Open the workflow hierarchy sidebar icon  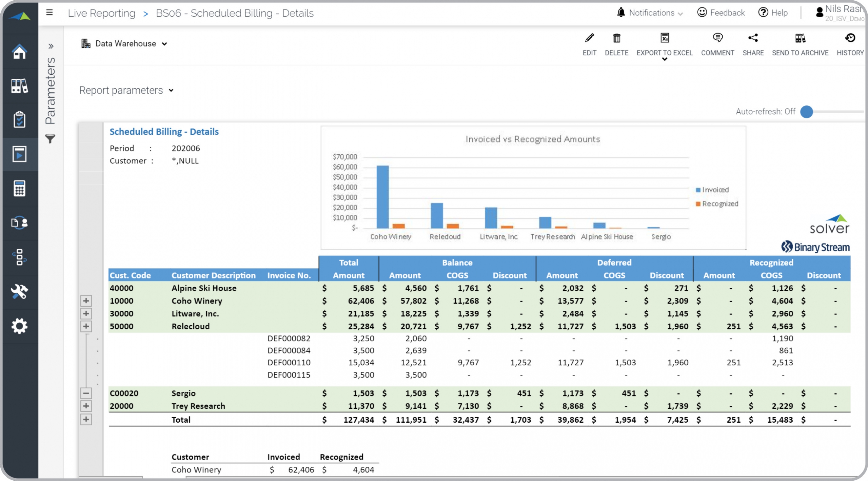coord(19,257)
